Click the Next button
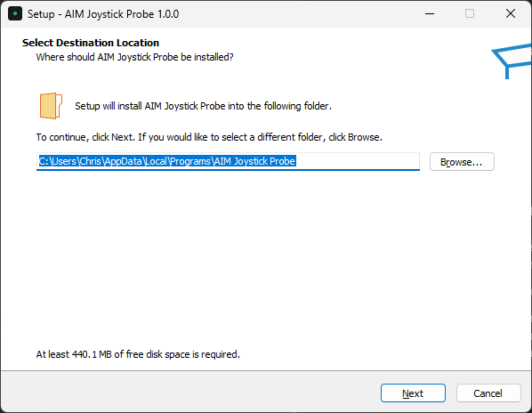Image resolution: width=532 pixels, height=413 pixels. coord(413,393)
